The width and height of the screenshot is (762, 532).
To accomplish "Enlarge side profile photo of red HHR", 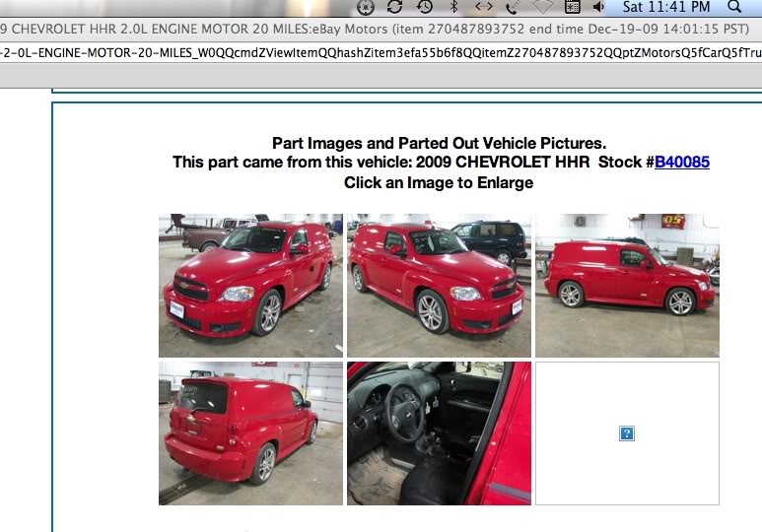I will point(627,286).
